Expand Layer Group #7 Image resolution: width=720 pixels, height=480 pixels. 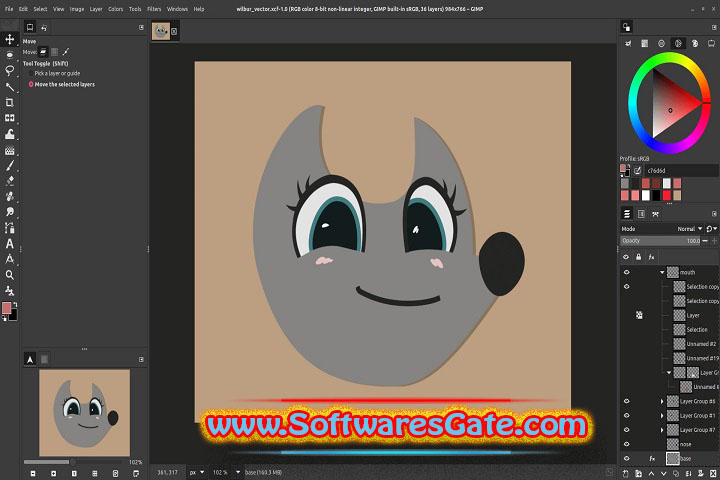coord(662,430)
